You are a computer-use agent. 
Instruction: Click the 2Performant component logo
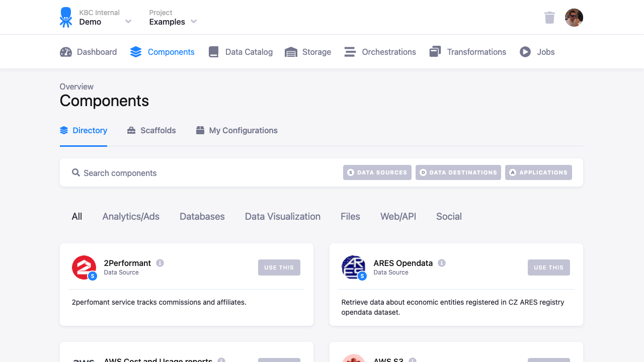pos(84,267)
